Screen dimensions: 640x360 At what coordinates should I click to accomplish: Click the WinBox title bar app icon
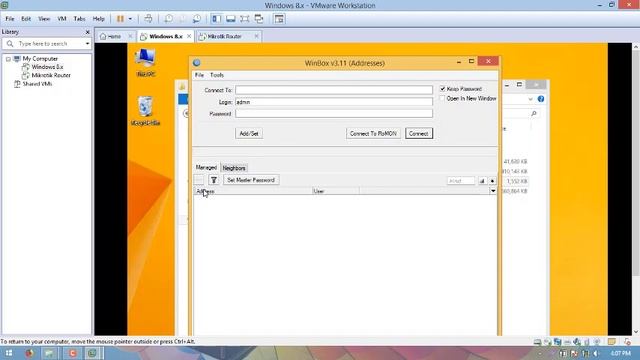pos(197,63)
